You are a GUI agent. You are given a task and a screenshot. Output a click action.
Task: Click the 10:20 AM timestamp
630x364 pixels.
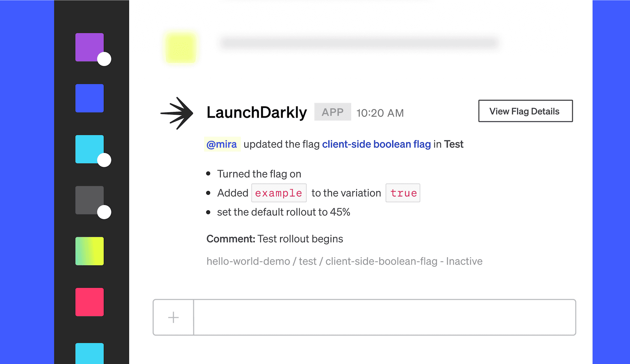click(x=380, y=112)
